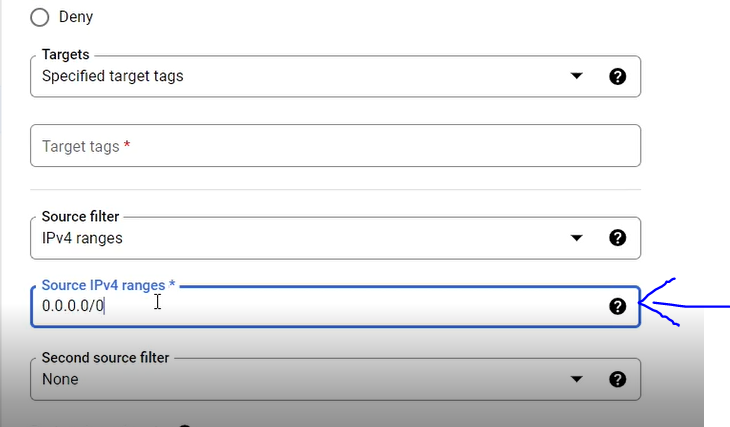The height and width of the screenshot is (427, 730).
Task: Open help for the Targets field
Action: point(617,76)
